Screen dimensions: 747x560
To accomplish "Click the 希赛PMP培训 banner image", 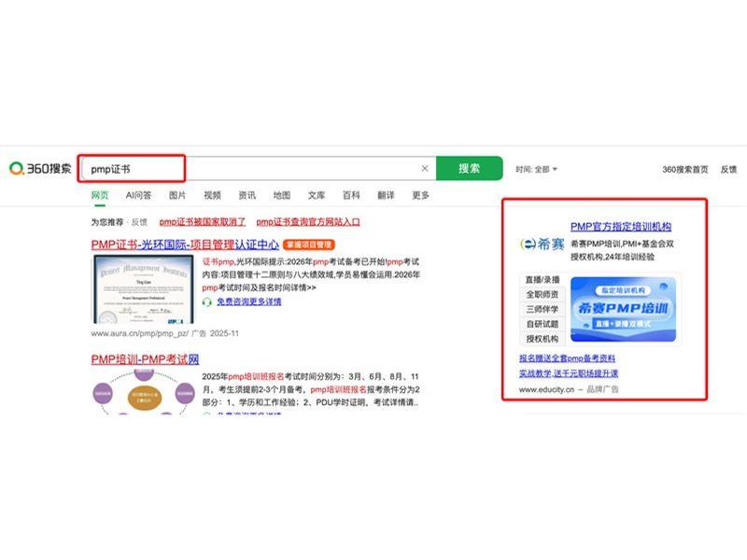I will coord(623,309).
